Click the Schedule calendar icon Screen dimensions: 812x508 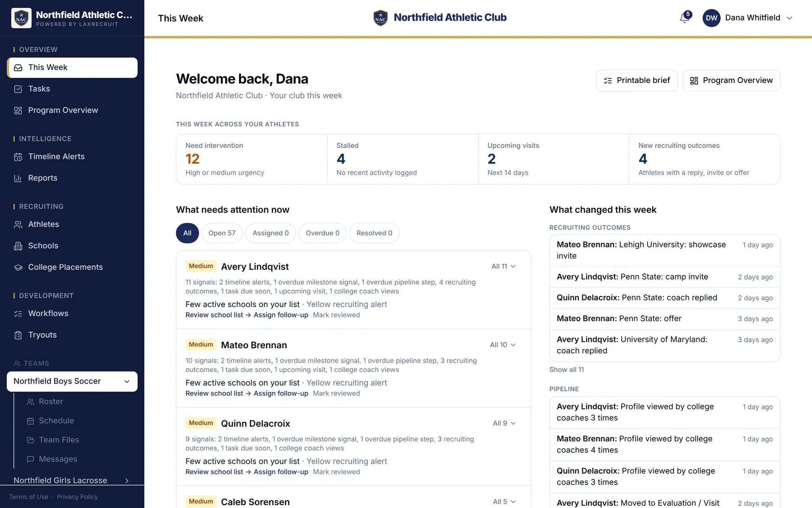[x=31, y=421]
